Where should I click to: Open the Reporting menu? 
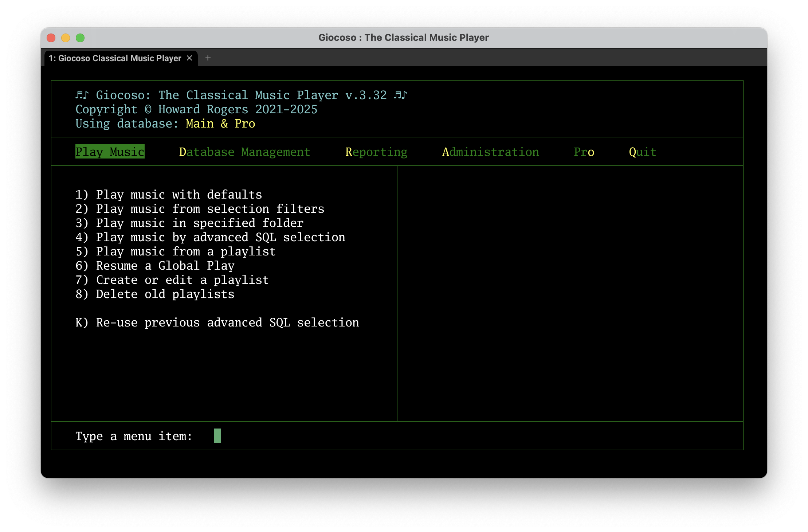point(376,152)
